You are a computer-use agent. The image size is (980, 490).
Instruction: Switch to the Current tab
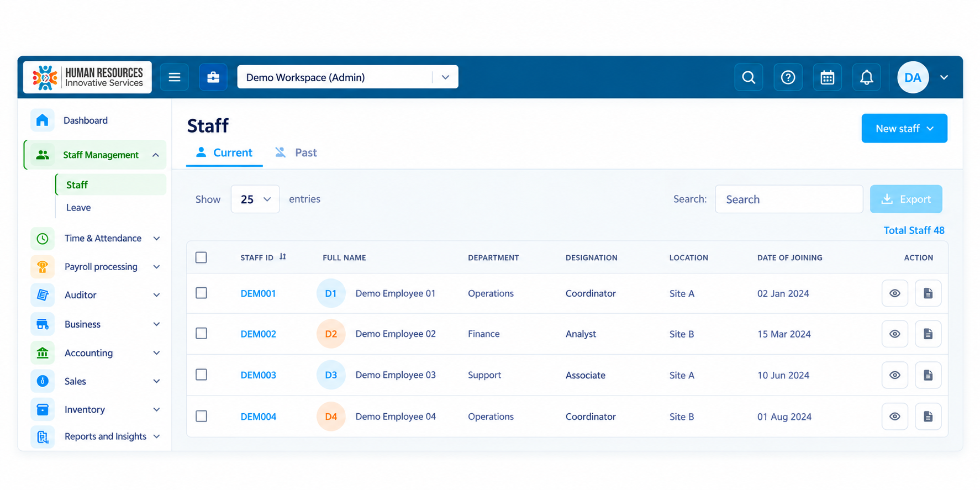point(224,153)
